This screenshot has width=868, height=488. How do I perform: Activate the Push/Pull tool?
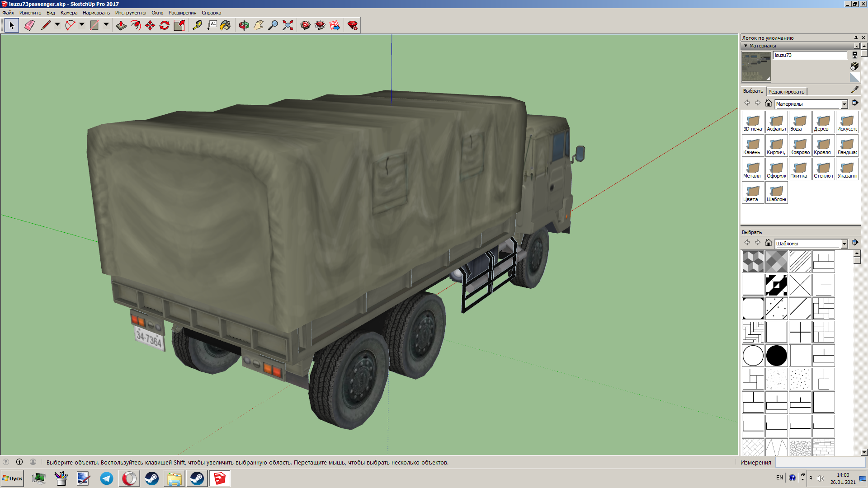point(121,25)
